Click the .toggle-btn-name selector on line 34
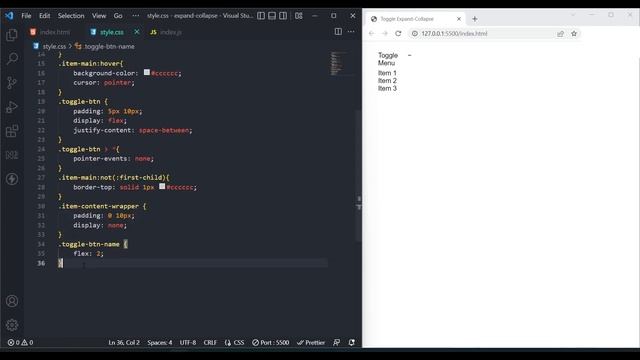 [x=89, y=244]
